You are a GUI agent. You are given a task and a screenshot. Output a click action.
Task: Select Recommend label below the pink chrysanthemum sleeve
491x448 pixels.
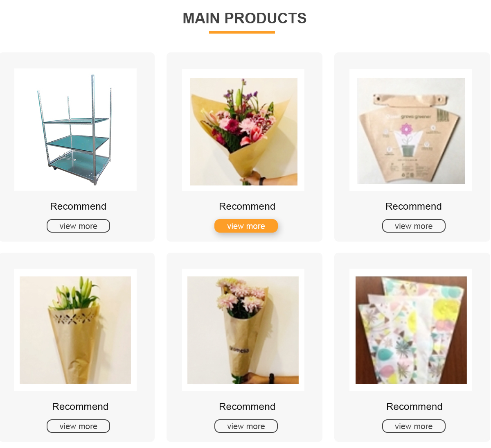point(247,407)
